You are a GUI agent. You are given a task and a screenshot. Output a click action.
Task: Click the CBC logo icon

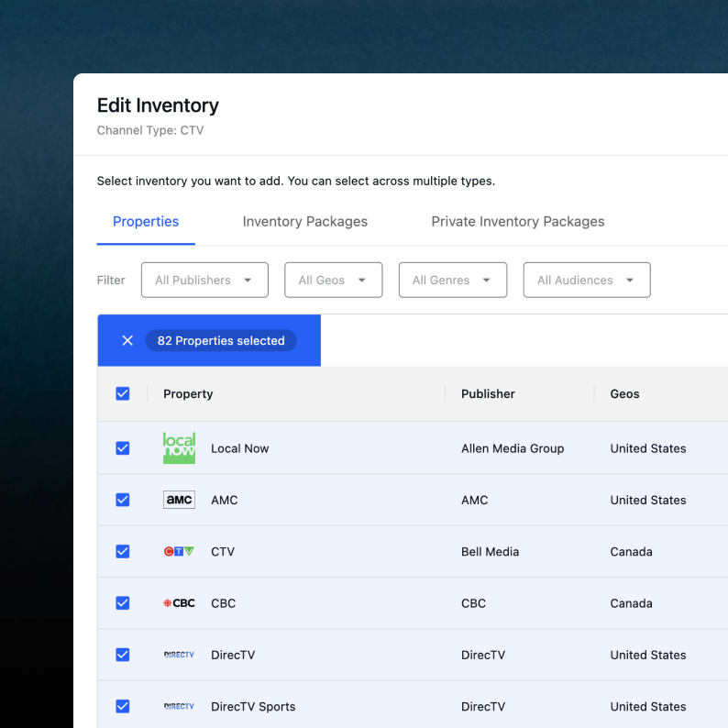point(179,602)
